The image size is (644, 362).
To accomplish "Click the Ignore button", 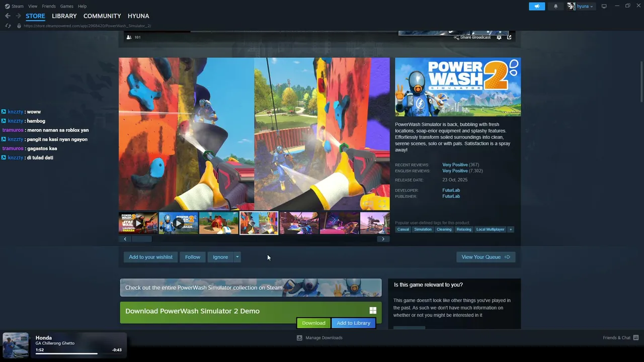I will (220, 257).
